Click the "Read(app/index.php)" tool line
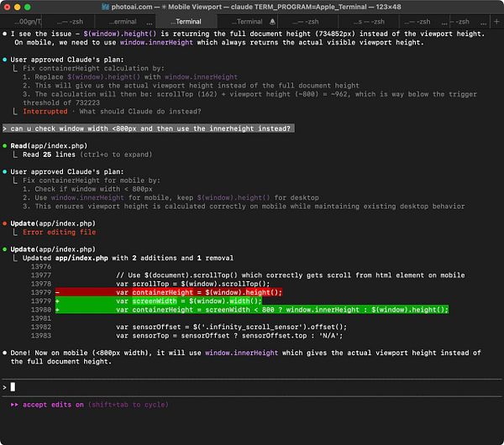This screenshot has width=504, height=445. (x=49, y=146)
